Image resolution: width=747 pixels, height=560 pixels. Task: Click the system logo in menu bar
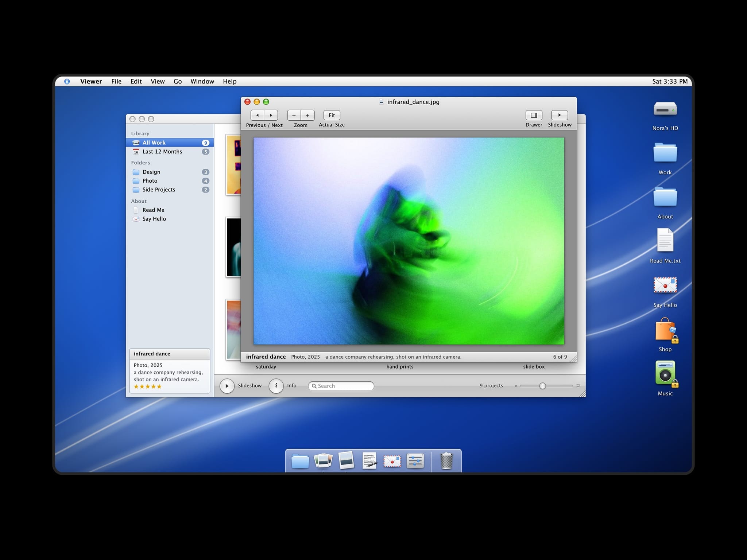[x=67, y=81]
